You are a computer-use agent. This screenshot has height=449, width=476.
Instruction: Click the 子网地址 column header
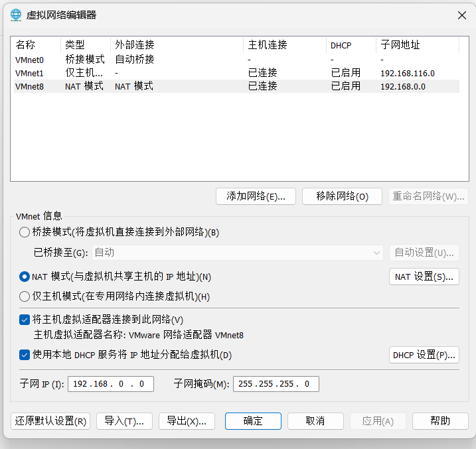click(x=418, y=45)
